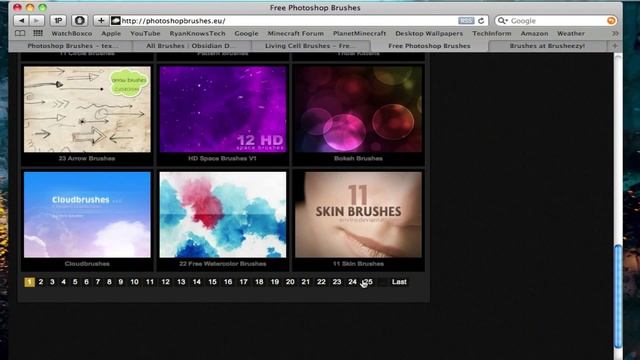Go to page 5 of brushes
Viewport: 640px width, 360px height.
[75, 282]
